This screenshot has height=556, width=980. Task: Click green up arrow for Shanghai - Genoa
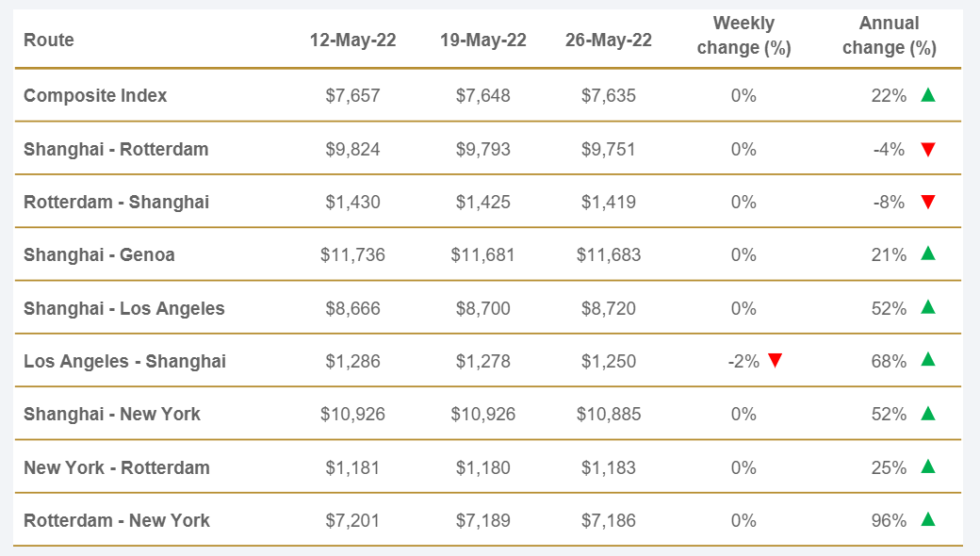(x=928, y=253)
